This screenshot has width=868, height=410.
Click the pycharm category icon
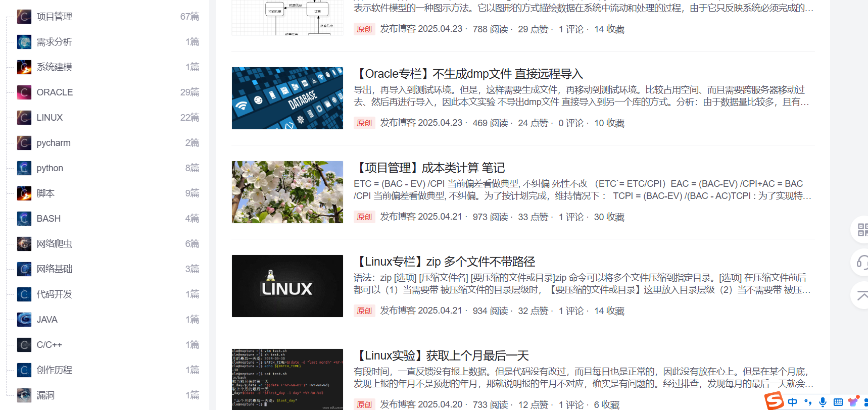pos(24,143)
